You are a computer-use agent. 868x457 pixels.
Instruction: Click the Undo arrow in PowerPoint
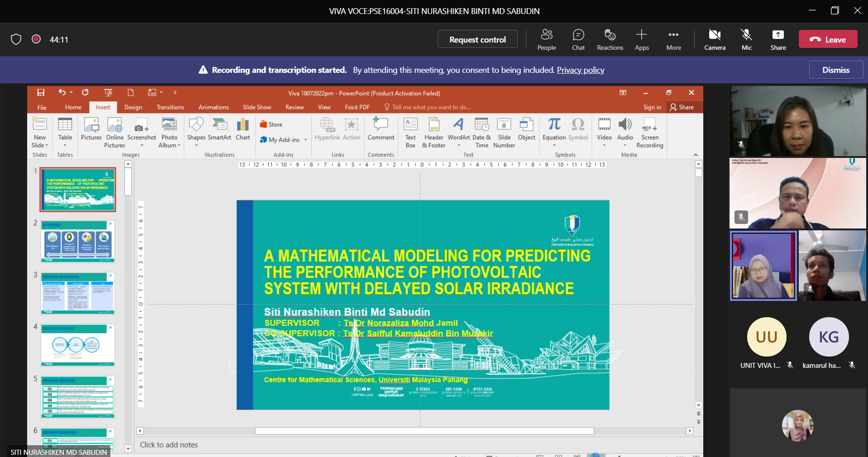(x=62, y=92)
